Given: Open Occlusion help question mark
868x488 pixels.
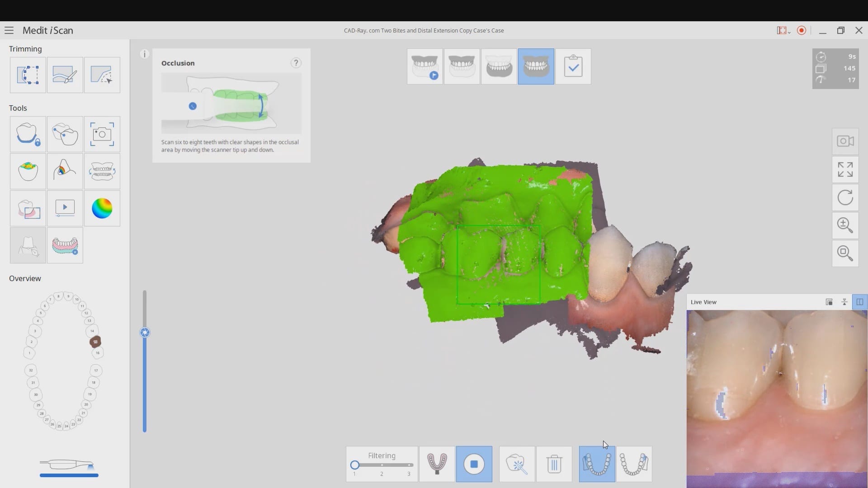Looking at the screenshot, I should click(296, 63).
